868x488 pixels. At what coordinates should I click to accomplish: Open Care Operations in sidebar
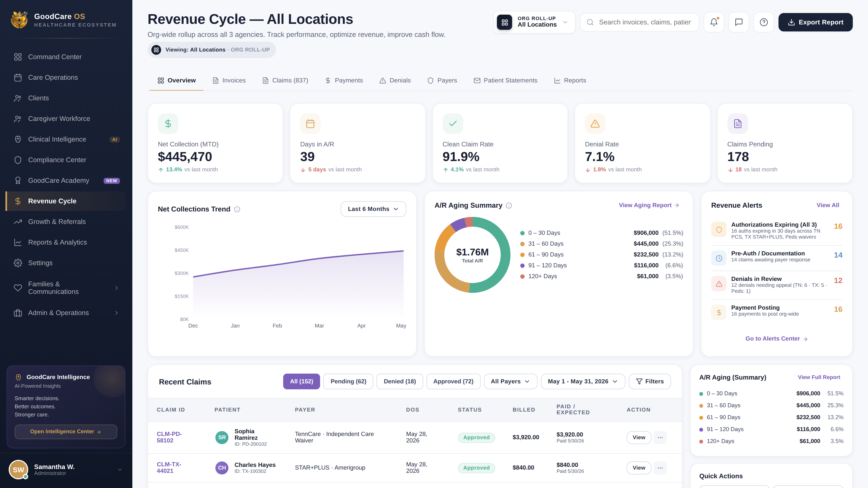pyautogui.click(x=66, y=78)
